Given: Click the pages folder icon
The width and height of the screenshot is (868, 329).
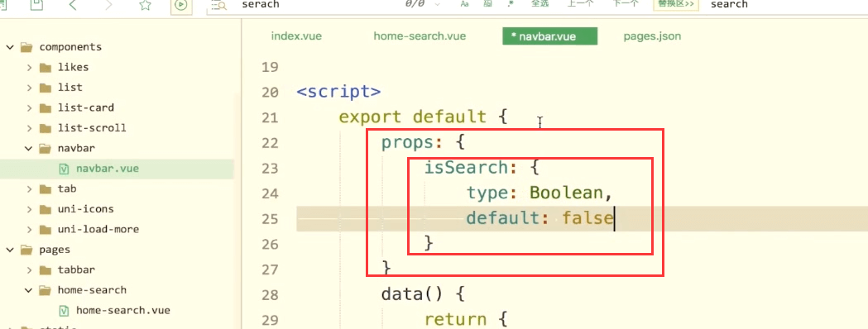Looking at the screenshot, I should 26,250.
